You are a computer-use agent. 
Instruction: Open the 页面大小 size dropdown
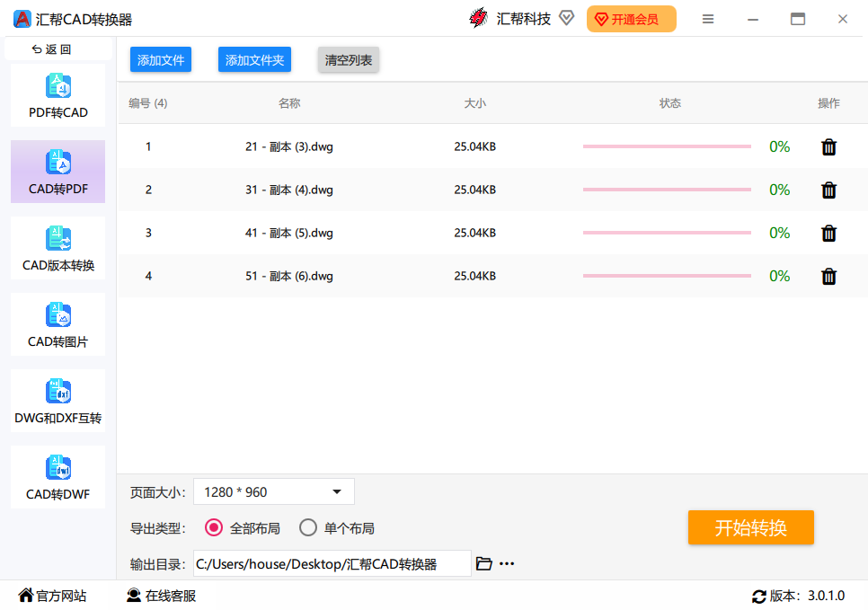[x=273, y=491]
